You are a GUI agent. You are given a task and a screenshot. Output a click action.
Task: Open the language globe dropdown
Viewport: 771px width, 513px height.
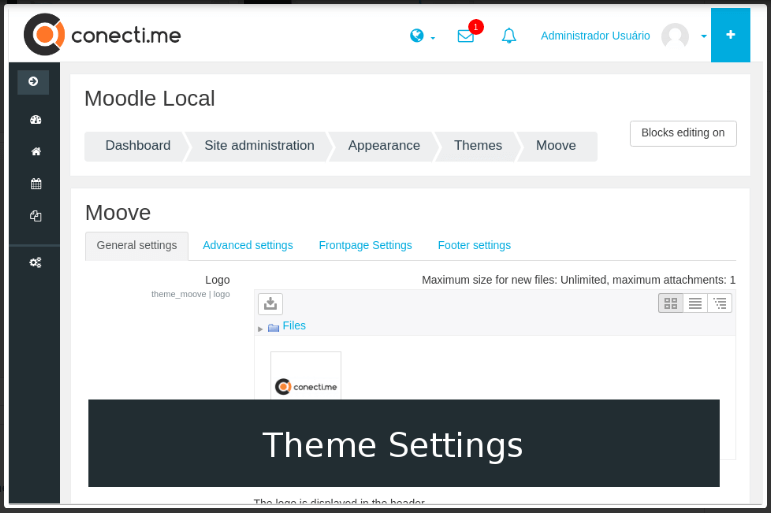(x=422, y=36)
